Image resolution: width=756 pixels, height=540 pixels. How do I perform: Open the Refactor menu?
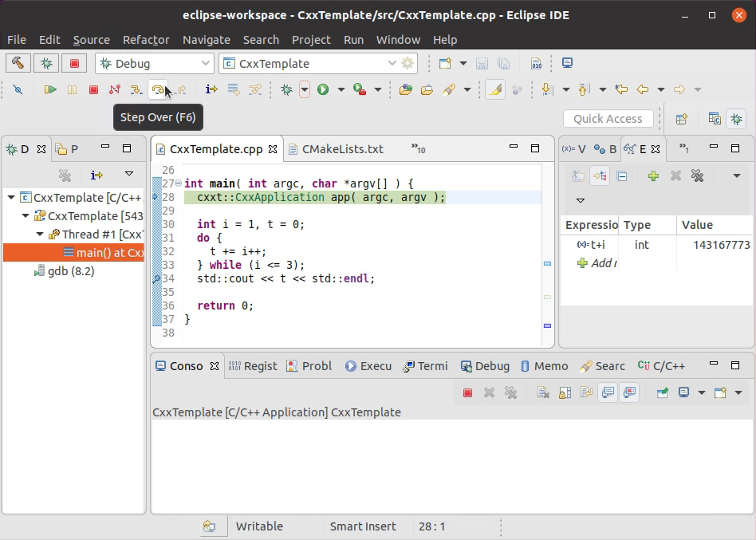[146, 39]
